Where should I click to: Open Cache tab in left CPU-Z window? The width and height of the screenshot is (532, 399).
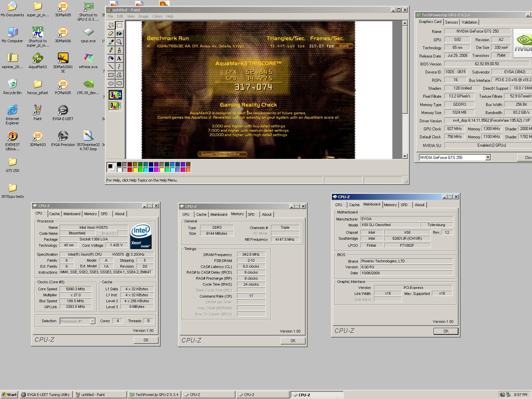[x=55, y=214]
